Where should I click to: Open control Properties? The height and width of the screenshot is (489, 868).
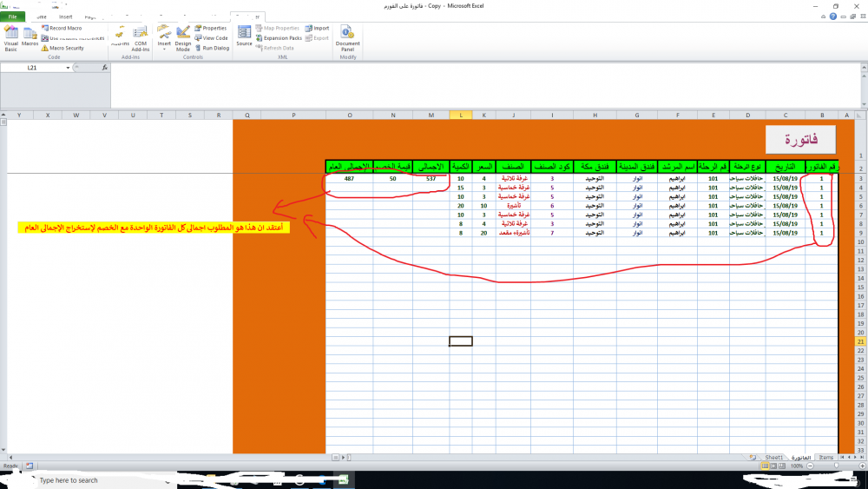[x=210, y=28]
